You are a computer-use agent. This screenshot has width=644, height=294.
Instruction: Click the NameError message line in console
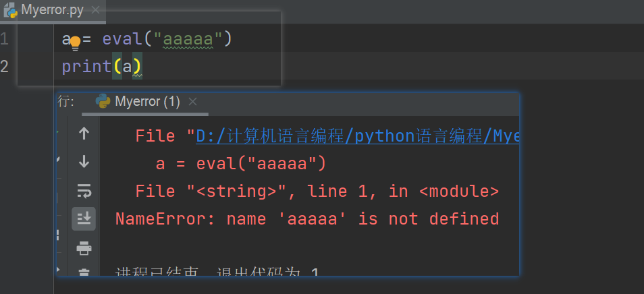[x=307, y=219]
